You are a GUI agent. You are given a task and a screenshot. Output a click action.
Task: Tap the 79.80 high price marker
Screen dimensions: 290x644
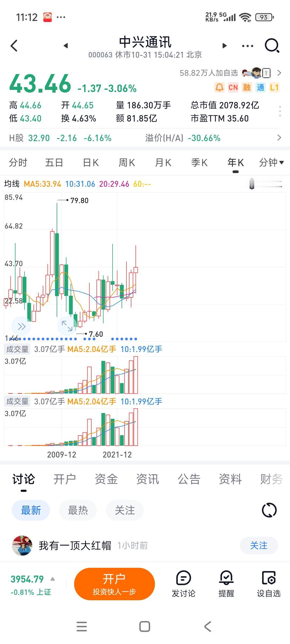coord(79,200)
